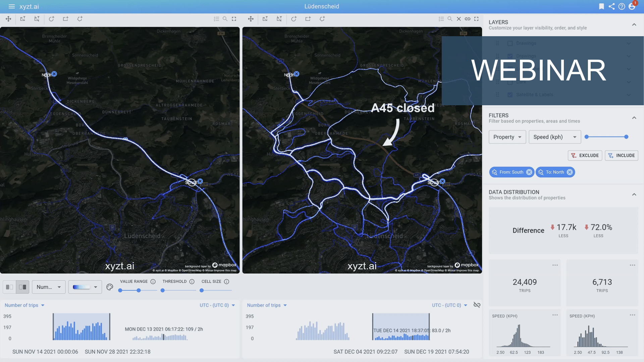Open the color palette style icon
This screenshot has height=362, width=644.
point(110,287)
